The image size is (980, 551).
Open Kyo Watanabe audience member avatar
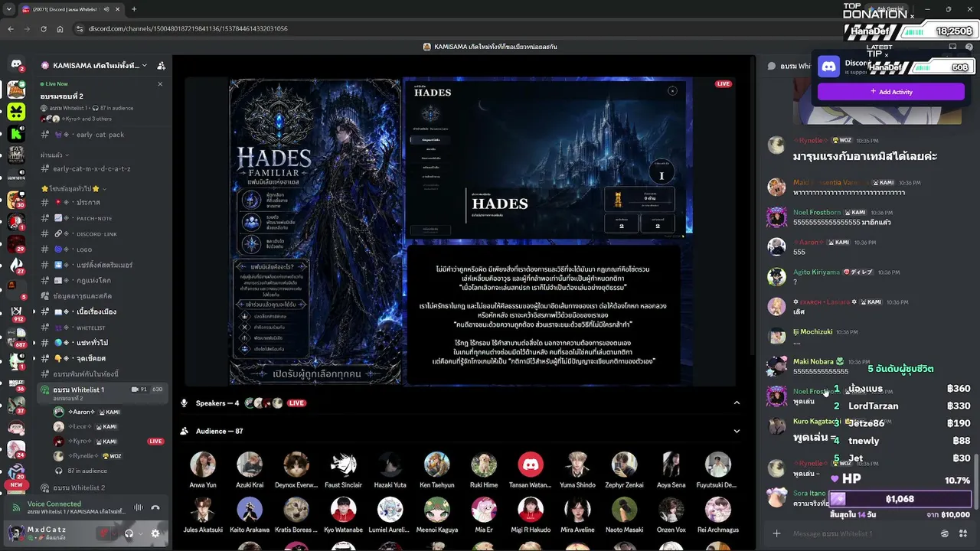pos(343,509)
